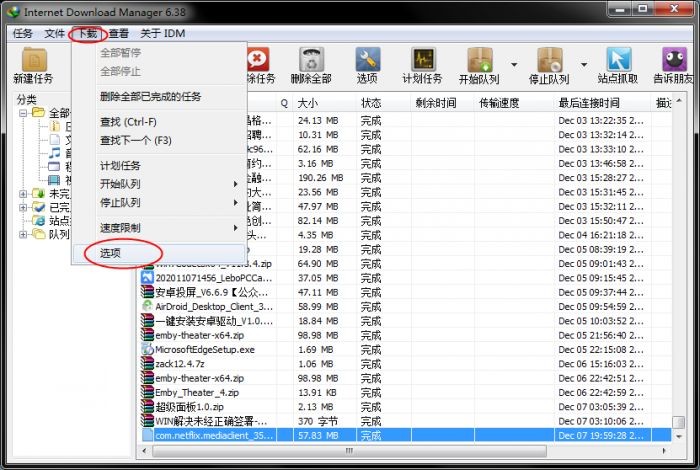Expand 开始队列 submenu in dropdown menu
Screen dimensions: 700x470
tap(235, 184)
